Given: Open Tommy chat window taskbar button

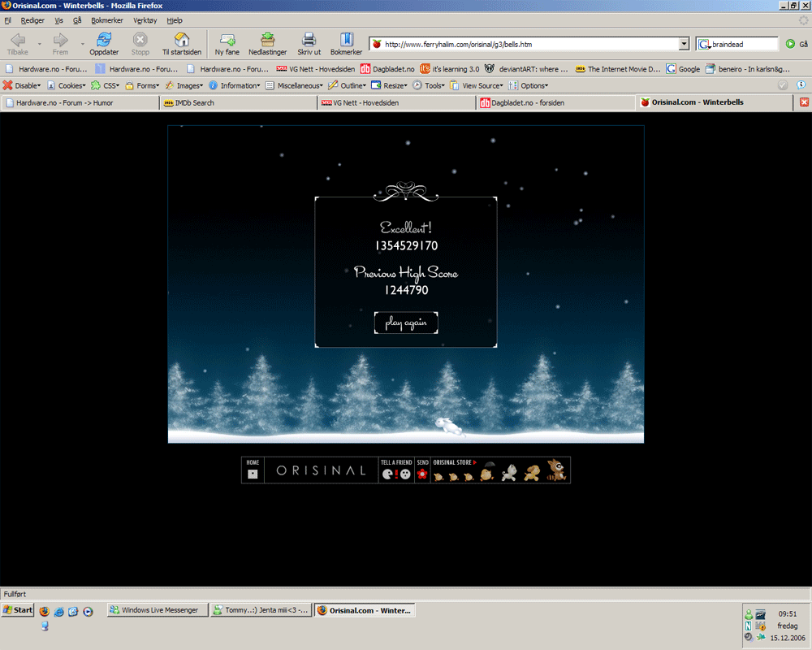Looking at the screenshot, I should (261, 610).
